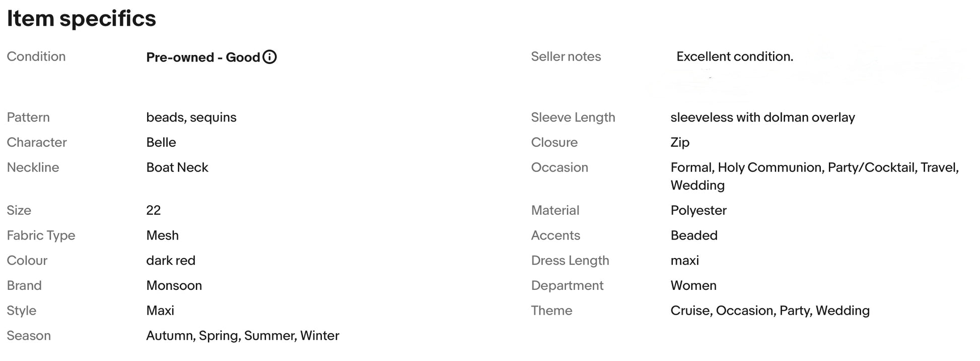The image size is (980, 361).
Task: Click the Polyester material value
Action: (x=698, y=210)
